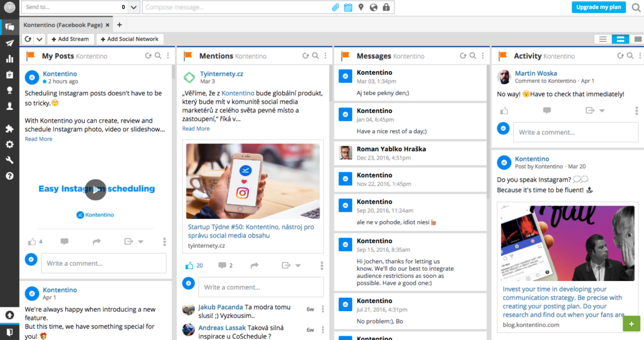Open Tools wrench sidebar icon
644x340 pixels.
9,160
